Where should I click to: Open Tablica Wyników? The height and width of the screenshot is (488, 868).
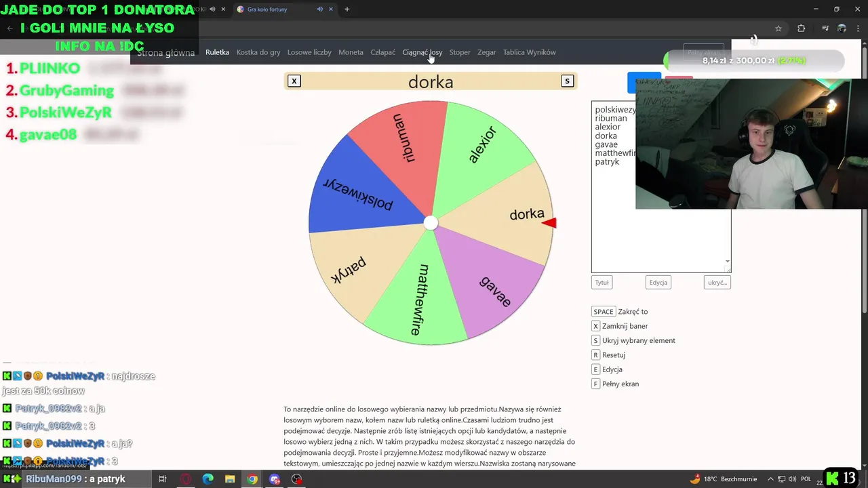(x=529, y=52)
